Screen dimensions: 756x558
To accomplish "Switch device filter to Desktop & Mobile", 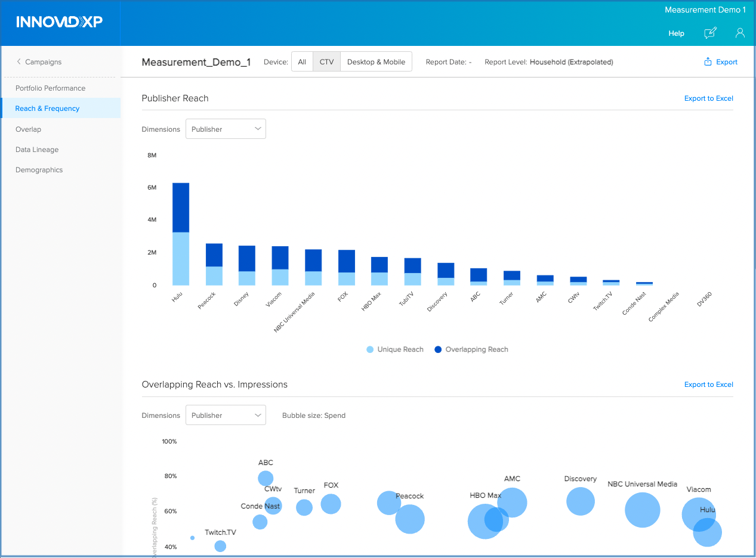I will click(x=376, y=61).
